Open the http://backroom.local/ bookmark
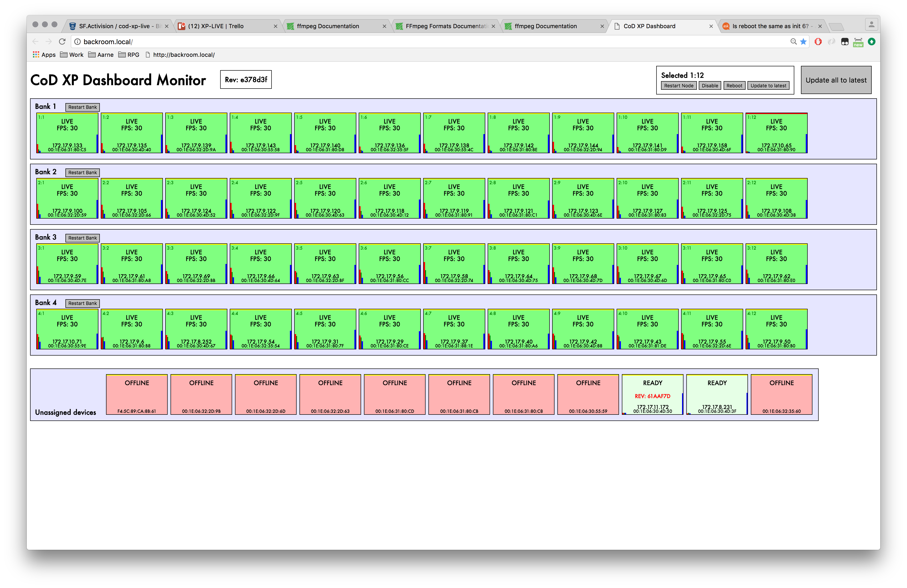This screenshot has height=588, width=907. point(180,54)
